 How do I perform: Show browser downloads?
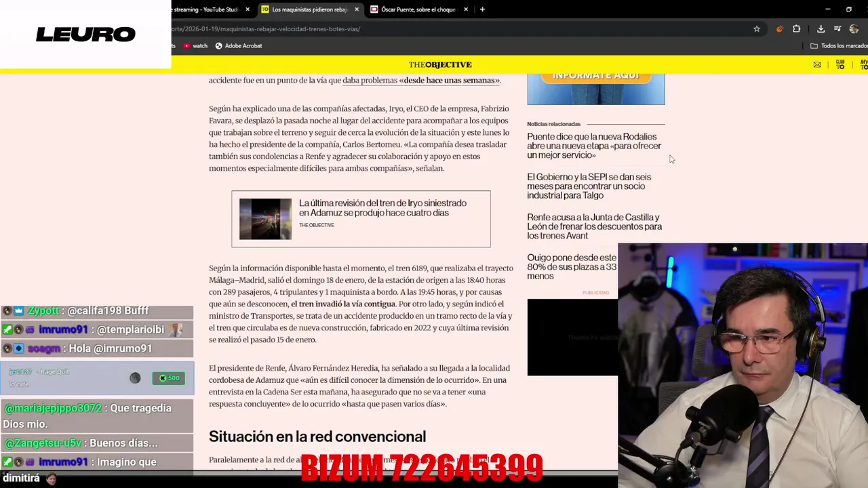tap(821, 29)
